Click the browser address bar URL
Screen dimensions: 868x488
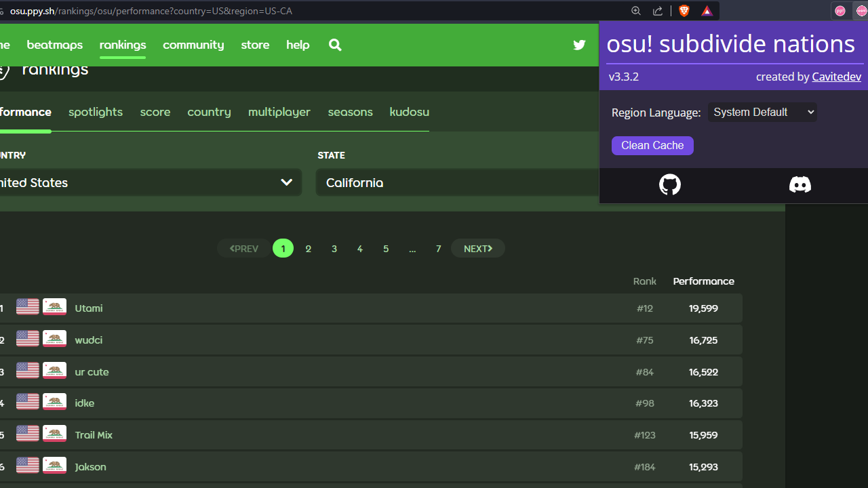pyautogui.click(x=151, y=11)
